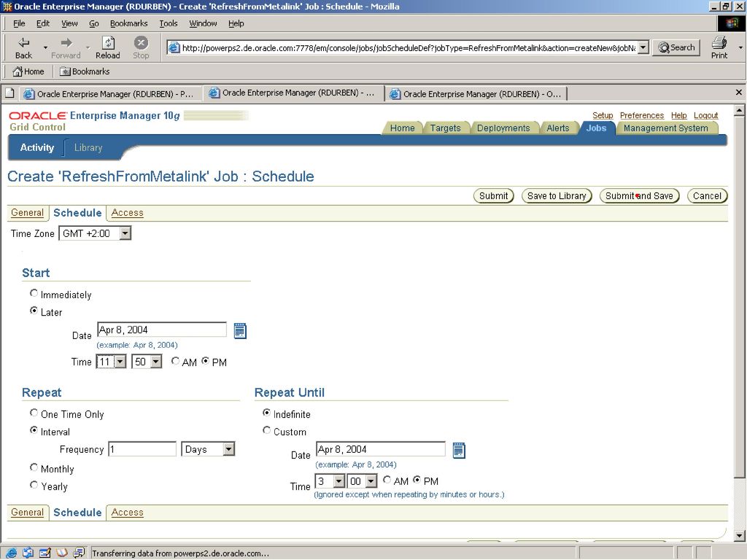Click the Search button in toolbar
747x560 pixels.
click(x=676, y=47)
